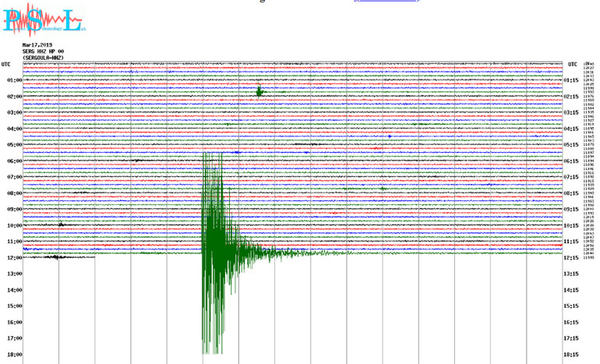This screenshot has width=600, height=364.
Task: Select the 06:00 time marker on left
Action: pos(14,161)
